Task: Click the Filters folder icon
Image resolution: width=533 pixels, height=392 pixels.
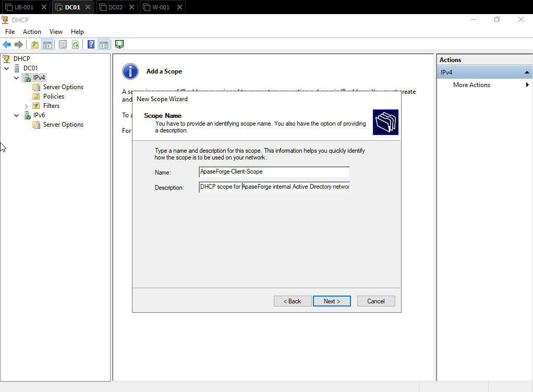Action: click(36, 106)
